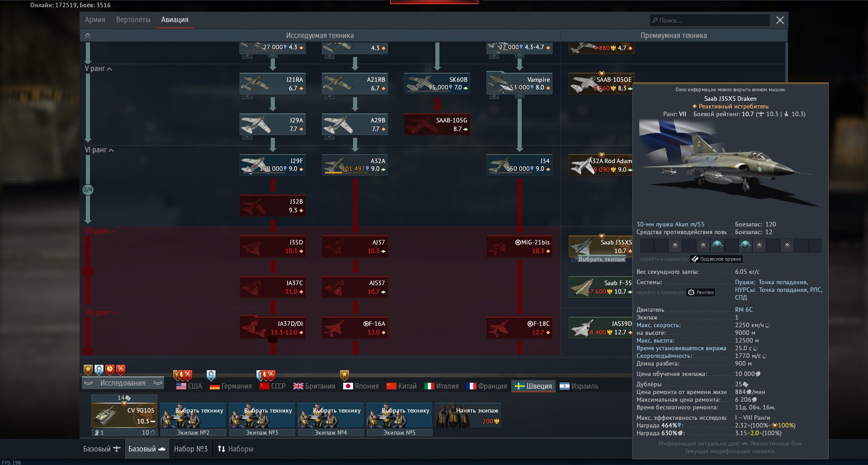The height and width of the screenshot is (465, 868).
Task: Select the A32A aircraft being researched
Action: click(x=355, y=165)
